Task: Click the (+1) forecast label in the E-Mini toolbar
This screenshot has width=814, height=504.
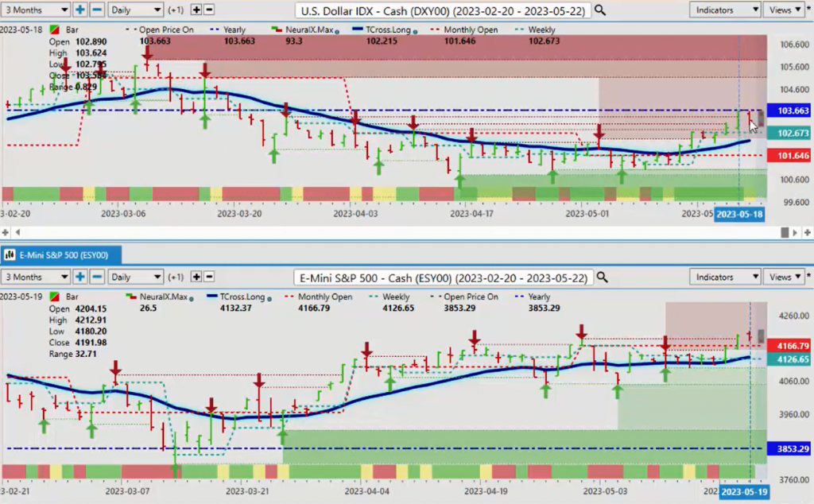Action: coord(175,277)
